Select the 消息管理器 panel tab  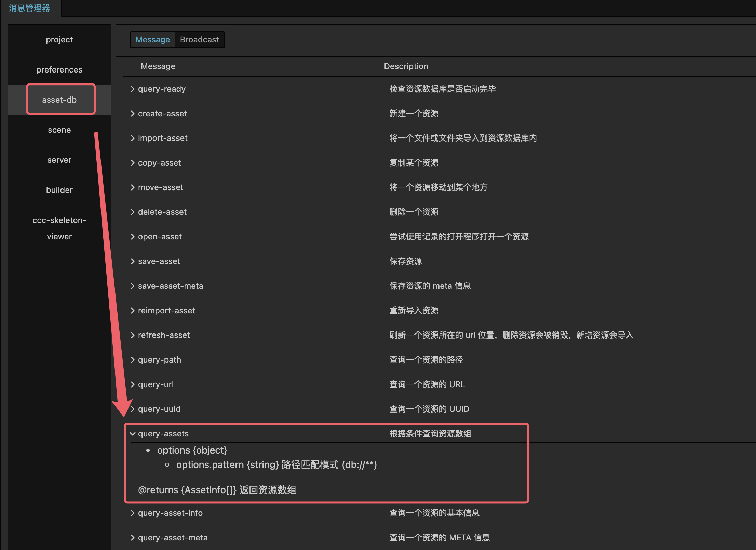click(x=29, y=8)
